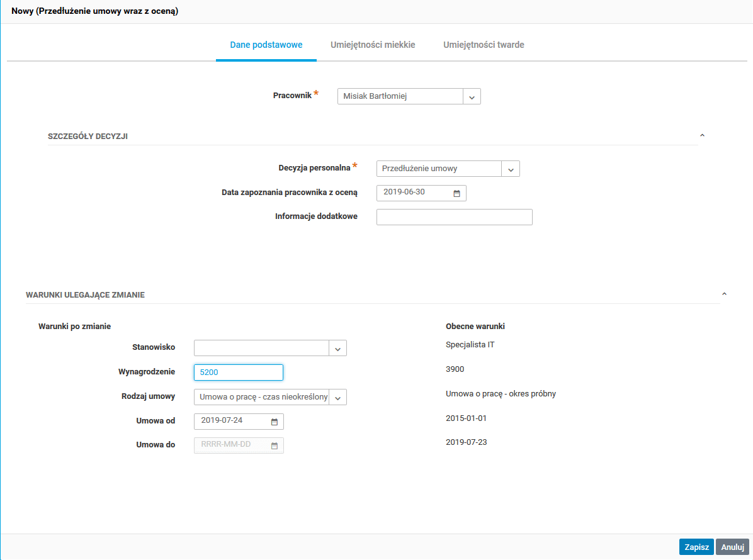Click the Anuluj button
Image resolution: width=753 pixels, height=560 pixels.
click(x=732, y=547)
